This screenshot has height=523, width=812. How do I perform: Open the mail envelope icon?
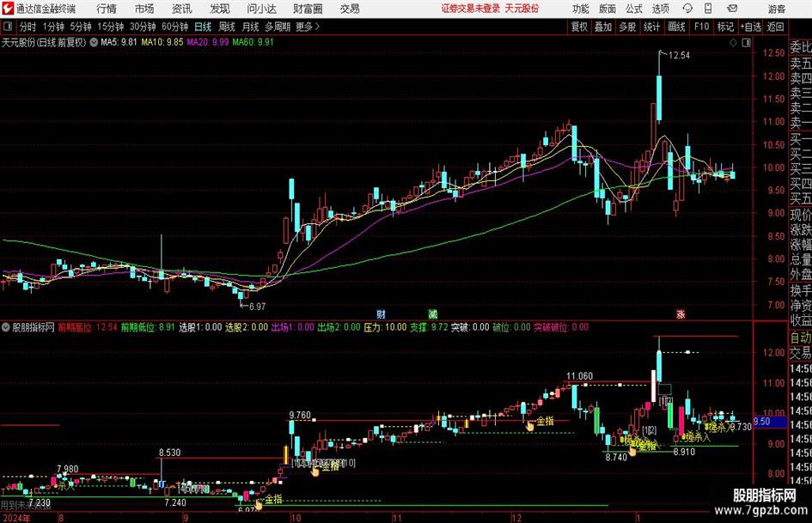click(x=732, y=9)
